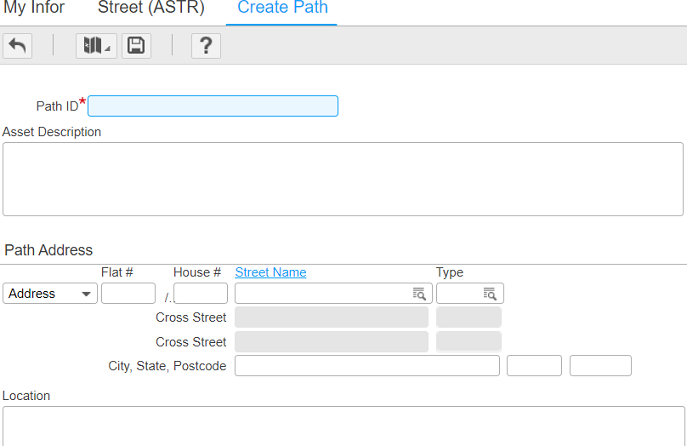Click the save disk icon

136,46
